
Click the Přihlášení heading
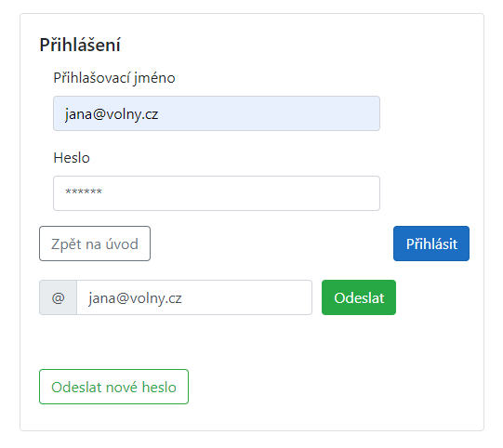point(80,45)
